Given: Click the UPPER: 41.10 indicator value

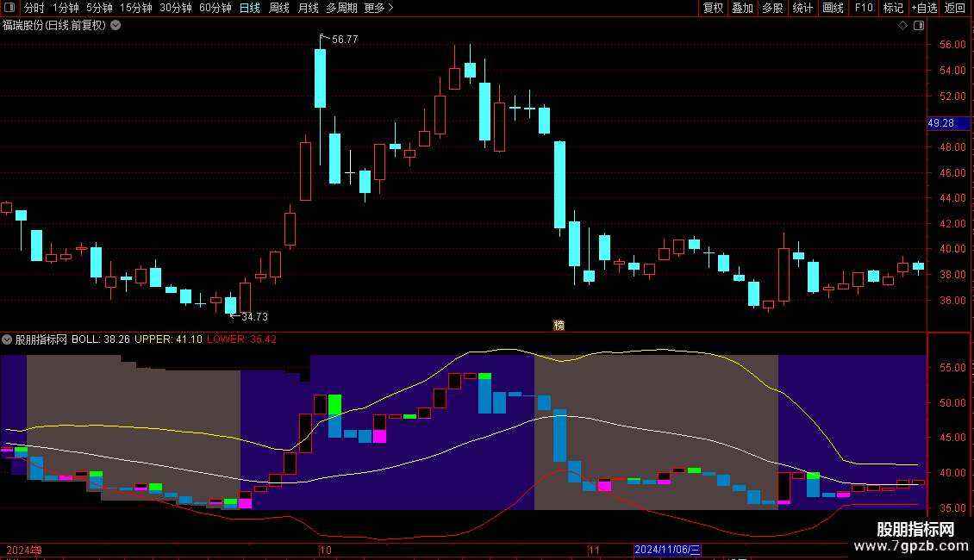Looking at the screenshot, I should point(168,339).
